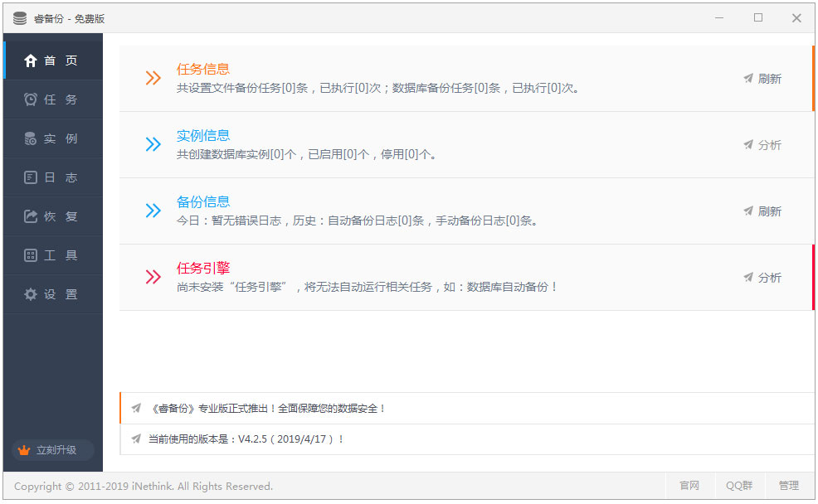Image resolution: width=818 pixels, height=504 pixels.
Task: Click 分析 in the 任务引擎 row
Action: click(762, 278)
